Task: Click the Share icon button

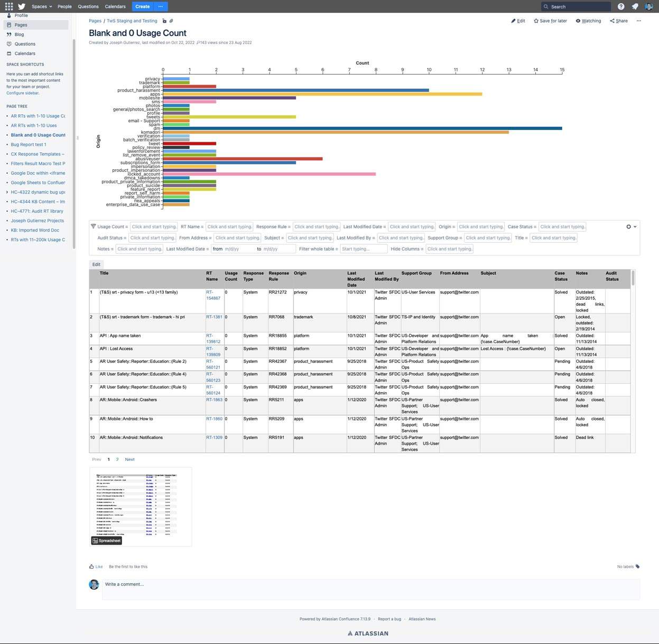Action: pos(619,21)
